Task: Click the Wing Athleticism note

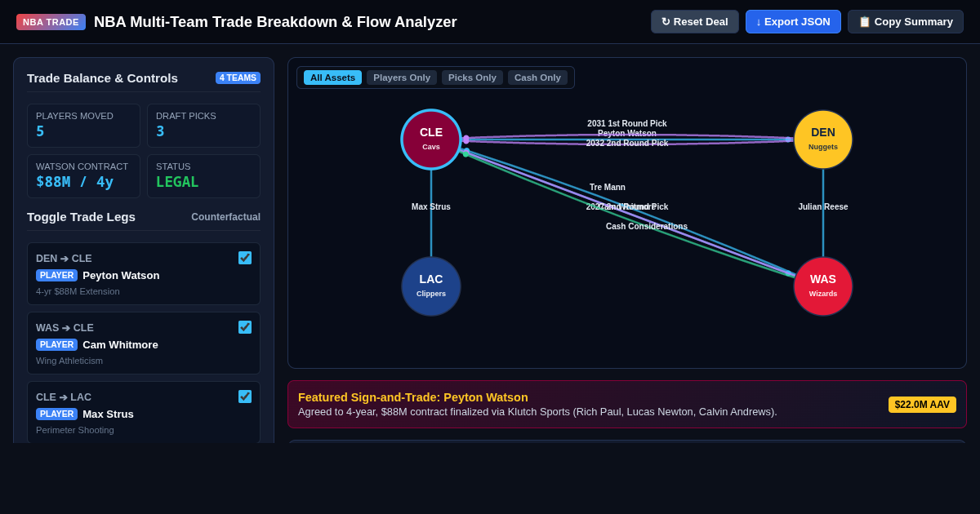Action: click(69, 361)
